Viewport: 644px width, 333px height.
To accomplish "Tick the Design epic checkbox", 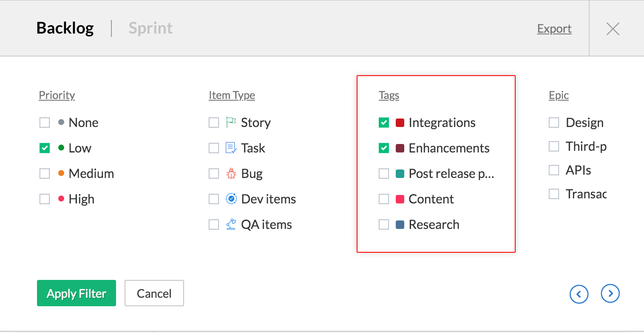I will coord(554,123).
